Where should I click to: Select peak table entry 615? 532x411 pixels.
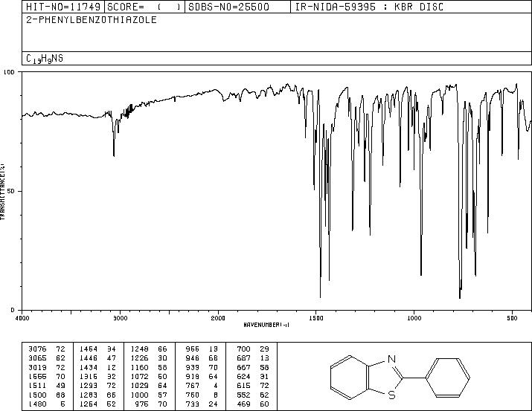pos(253,386)
